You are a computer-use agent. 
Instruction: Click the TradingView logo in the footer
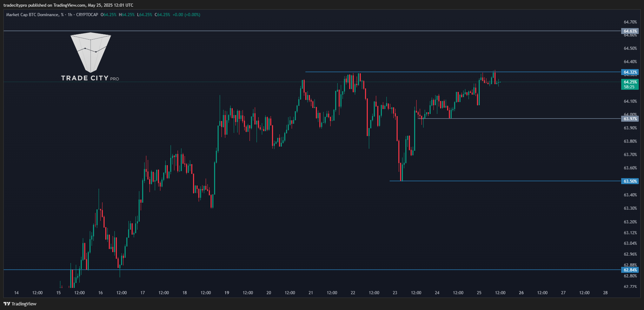(x=20, y=304)
